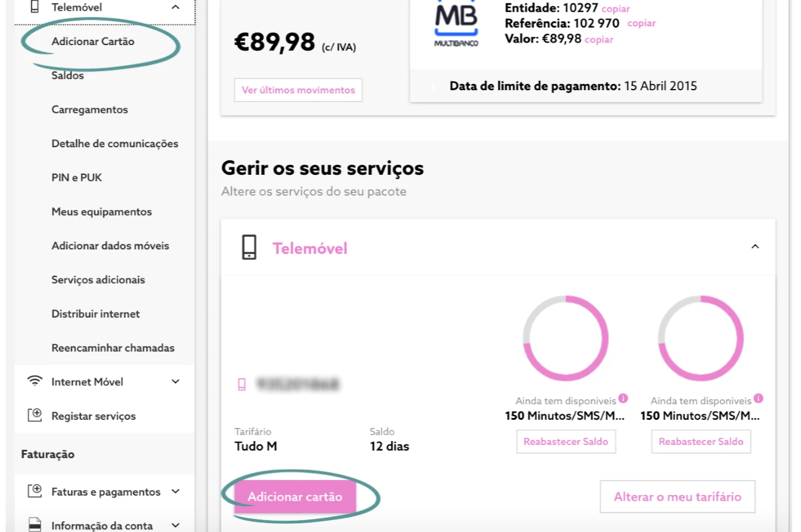Open Saldos in the sidebar
This screenshot has height=532, width=801.
click(x=68, y=76)
